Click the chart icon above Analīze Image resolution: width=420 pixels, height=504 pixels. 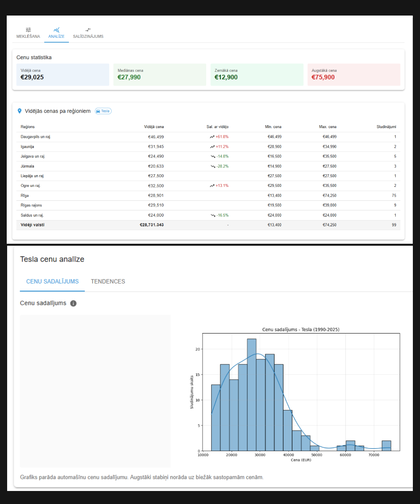tap(56, 30)
